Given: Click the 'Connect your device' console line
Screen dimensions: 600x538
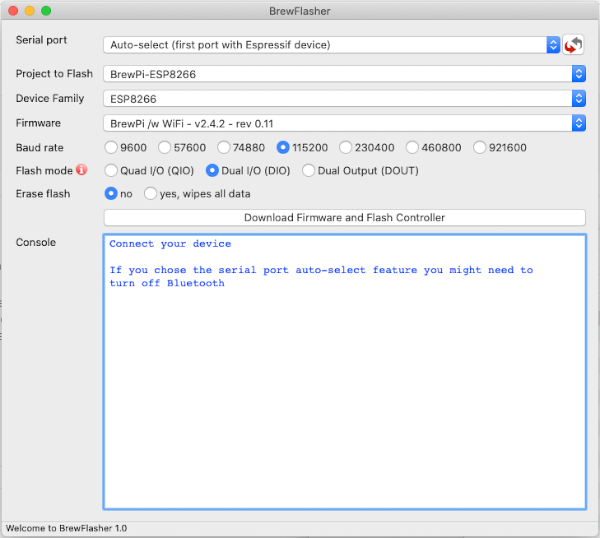Looking at the screenshot, I should pos(170,244).
